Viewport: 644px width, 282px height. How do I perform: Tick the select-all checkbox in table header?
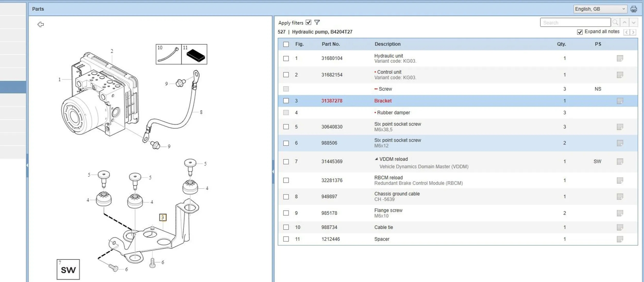(286, 44)
